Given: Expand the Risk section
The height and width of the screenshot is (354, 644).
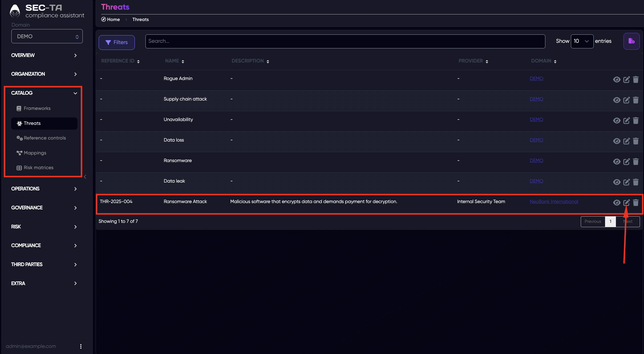Looking at the screenshot, I should point(44,227).
